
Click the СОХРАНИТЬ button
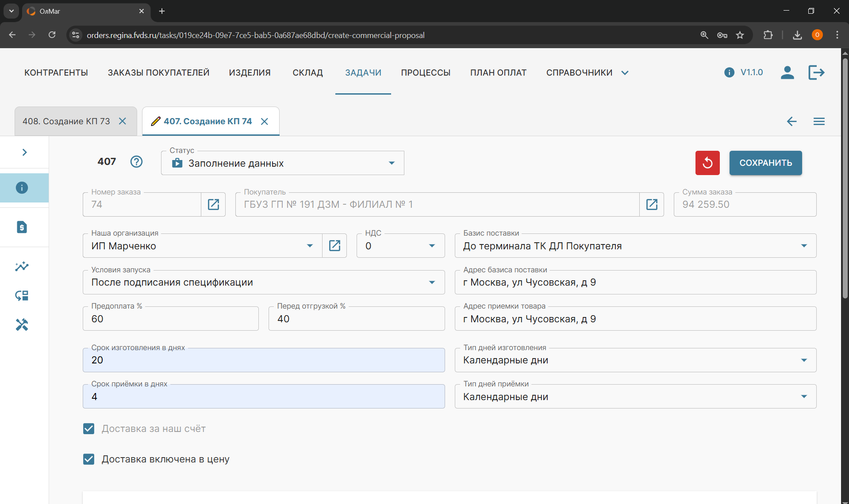pos(765,163)
